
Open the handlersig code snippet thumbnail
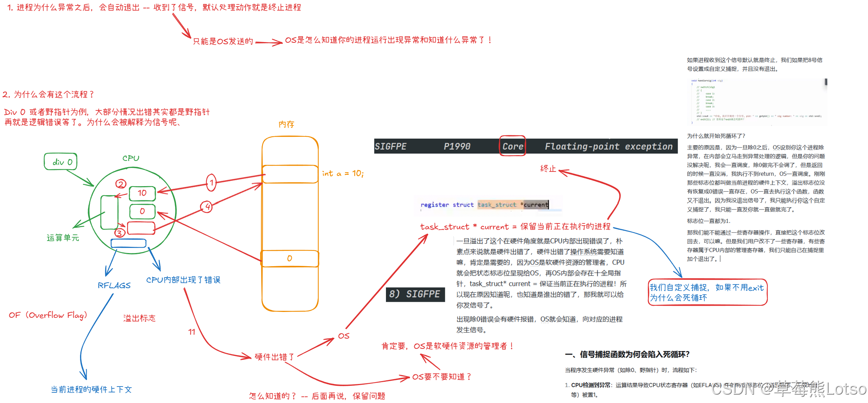pos(757,102)
